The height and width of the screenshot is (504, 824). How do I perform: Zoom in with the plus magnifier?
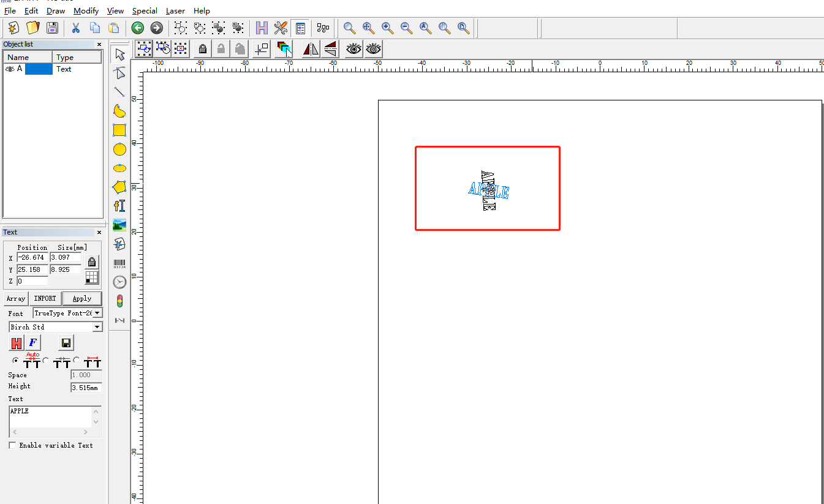[x=387, y=28]
